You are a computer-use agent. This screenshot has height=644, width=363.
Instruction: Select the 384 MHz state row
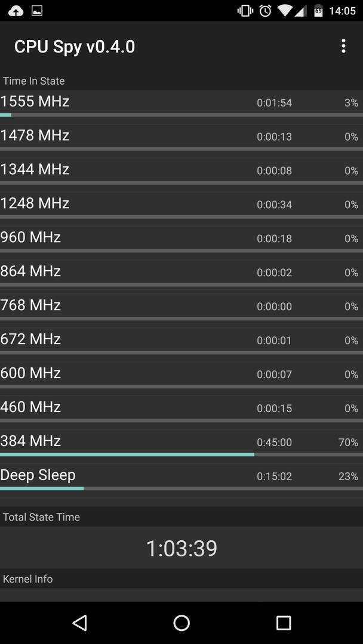[181, 444]
